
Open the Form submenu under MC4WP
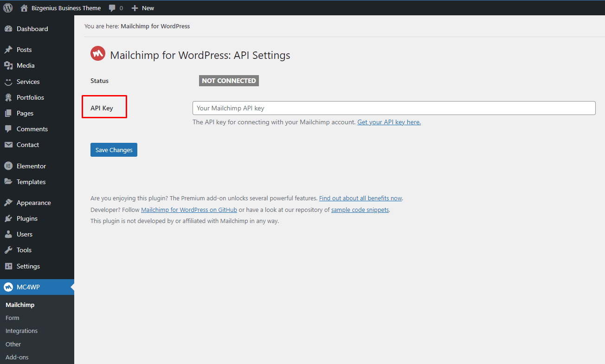[13, 318]
